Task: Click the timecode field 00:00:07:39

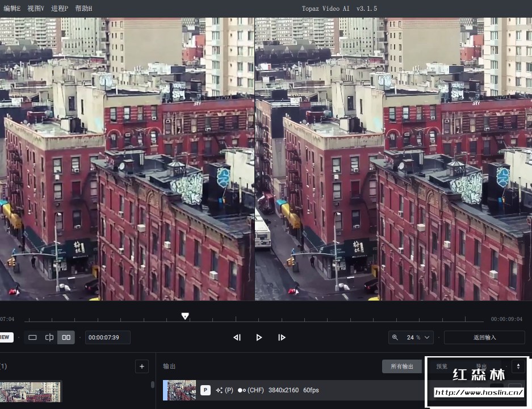Action: tap(107, 337)
